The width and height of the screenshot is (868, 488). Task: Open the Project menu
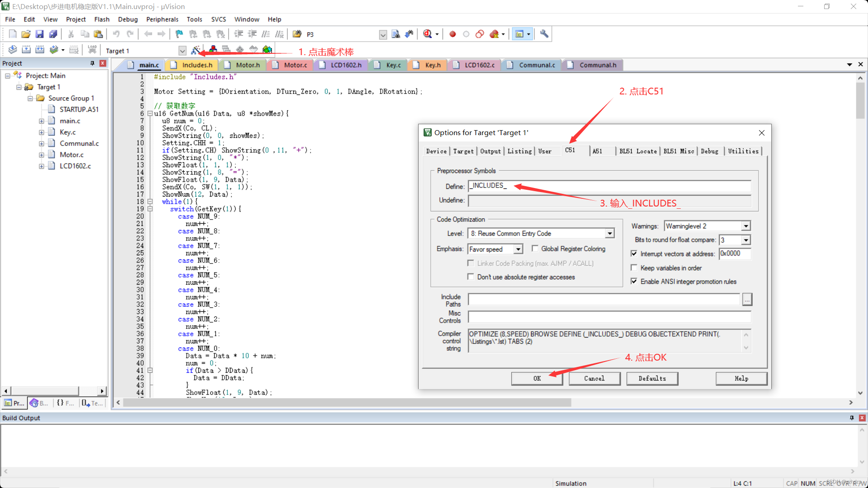[x=75, y=19]
